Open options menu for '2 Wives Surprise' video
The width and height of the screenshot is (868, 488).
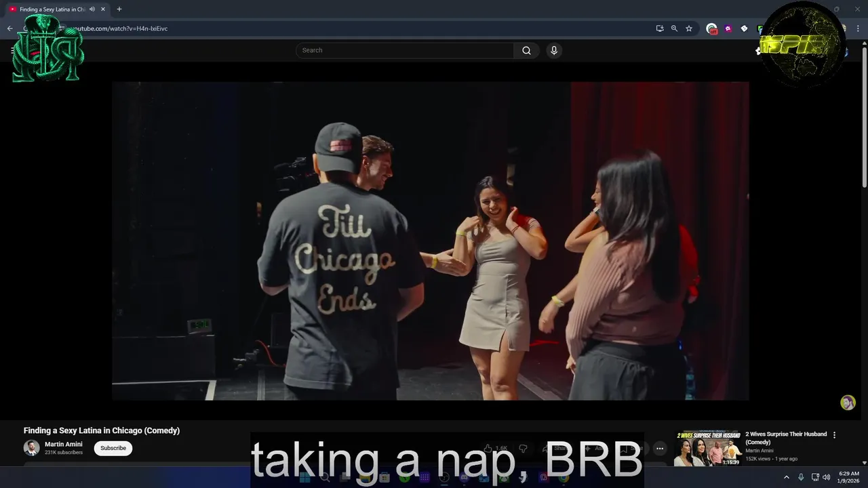[835, 435]
